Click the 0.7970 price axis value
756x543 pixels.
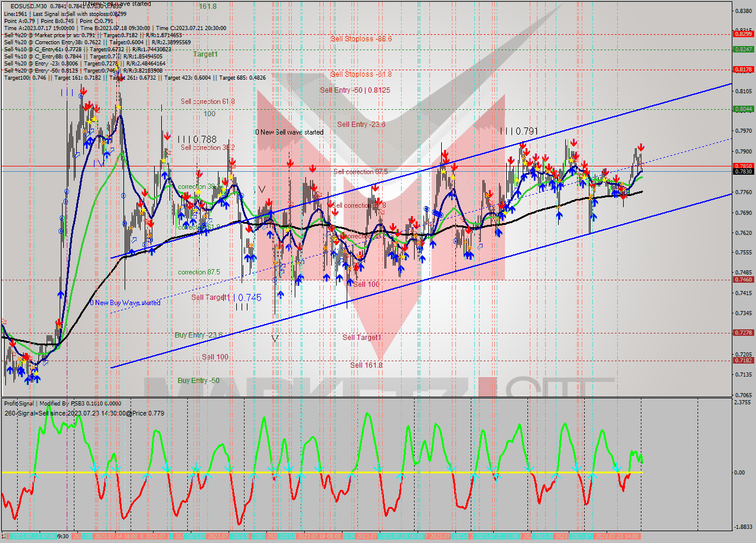(743, 132)
